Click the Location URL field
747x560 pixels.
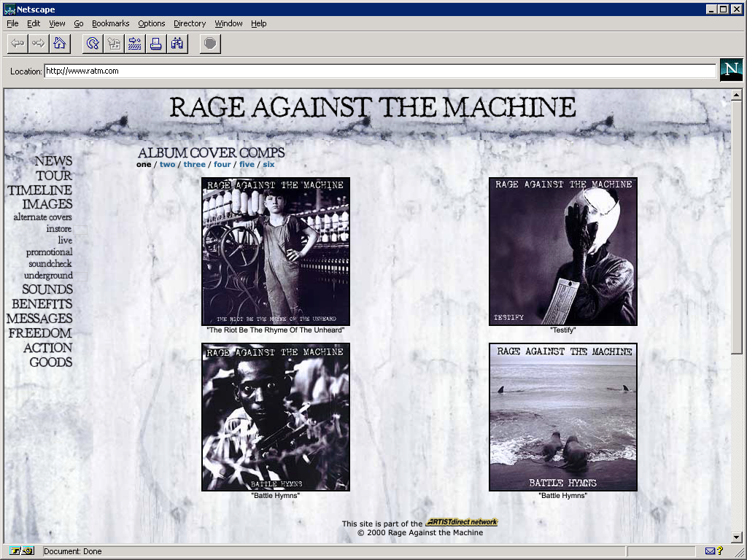click(x=380, y=71)
